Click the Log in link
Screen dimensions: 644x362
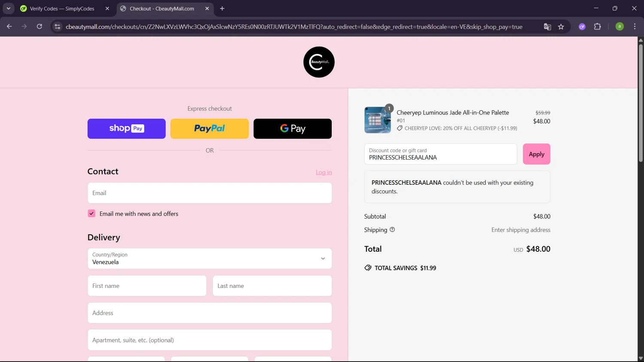click(x=324, y=172)
